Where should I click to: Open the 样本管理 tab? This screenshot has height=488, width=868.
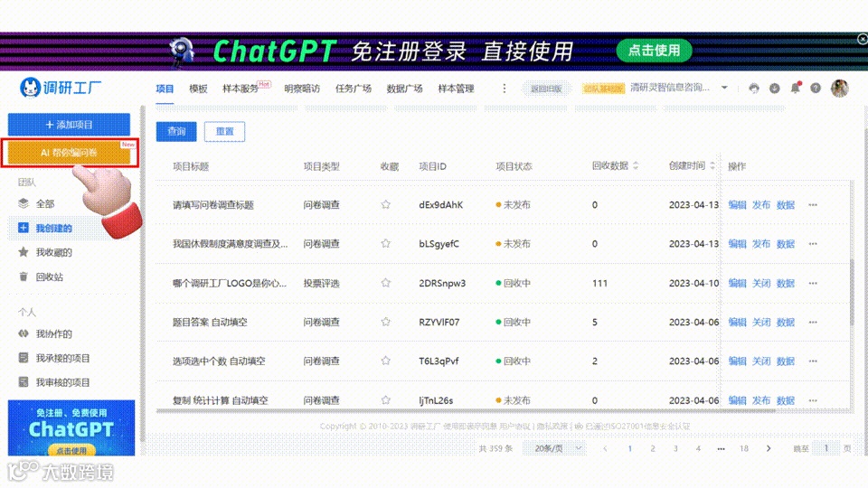tap(456, 89)
